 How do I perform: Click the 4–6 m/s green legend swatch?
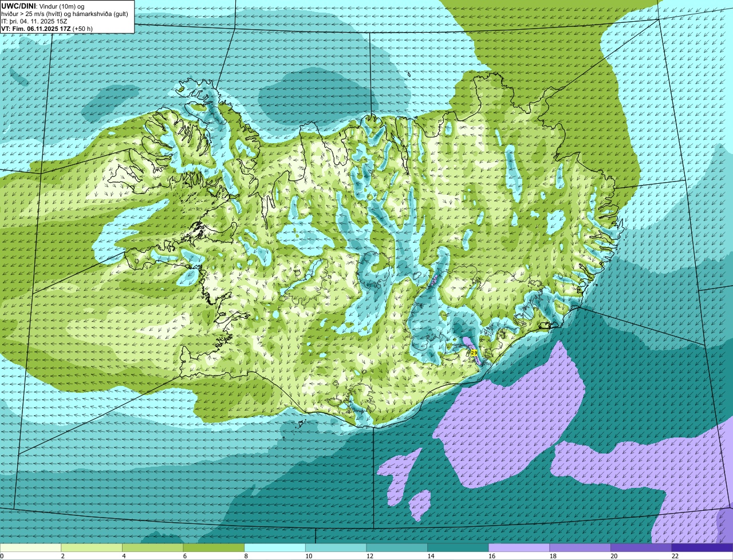pyautogui.click(x=153, y=547)
